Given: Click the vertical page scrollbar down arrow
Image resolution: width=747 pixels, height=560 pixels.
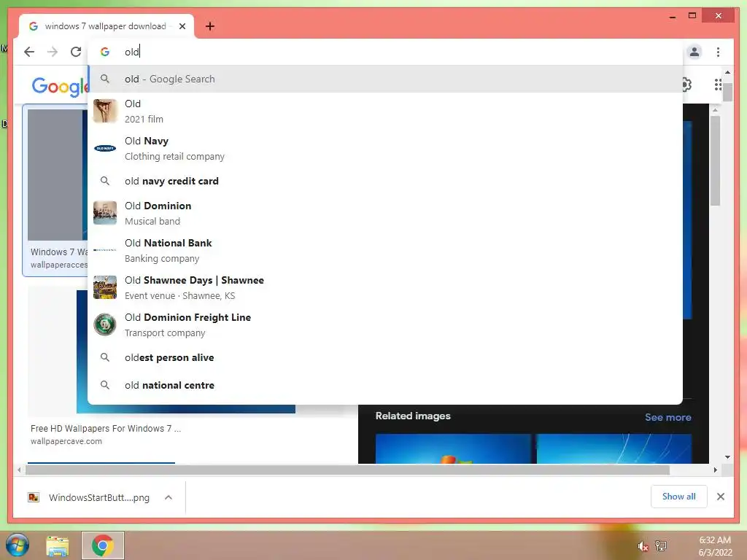Looking at the screenshot, I should click(727, 457).
